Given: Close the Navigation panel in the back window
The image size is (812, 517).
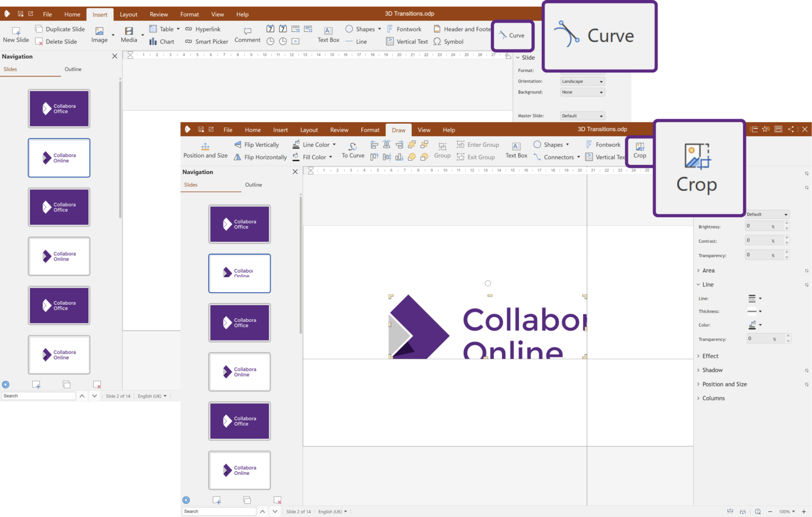Looking at the screenshot, I should (x=115, y=56).
